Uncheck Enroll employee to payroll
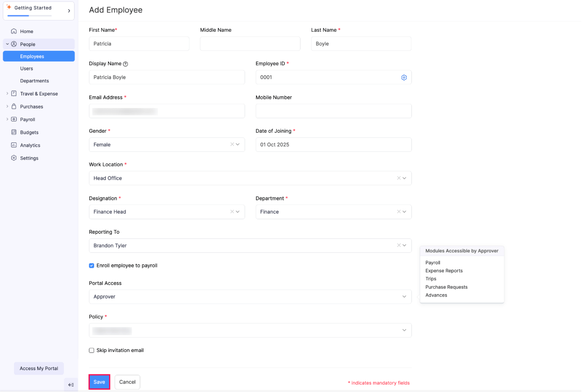The height and width of the screenshot is (392, 587). point(92,266)
